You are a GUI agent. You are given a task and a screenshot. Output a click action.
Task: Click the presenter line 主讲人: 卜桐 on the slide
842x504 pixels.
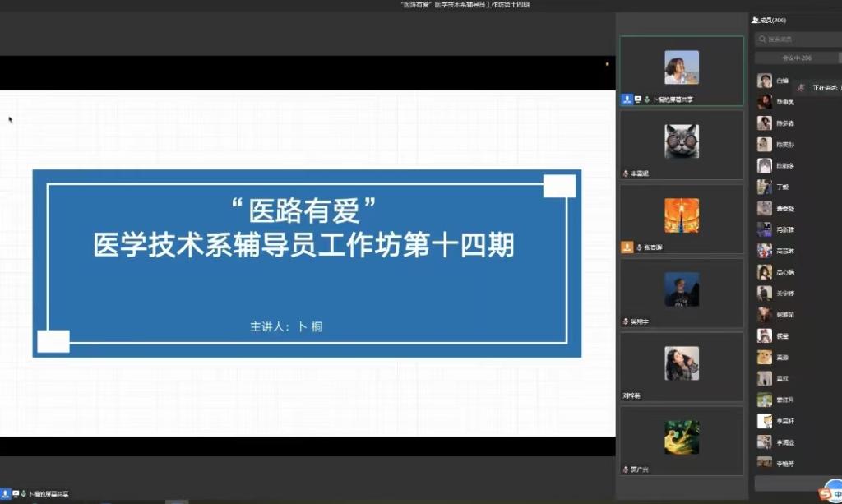[286, 326]
